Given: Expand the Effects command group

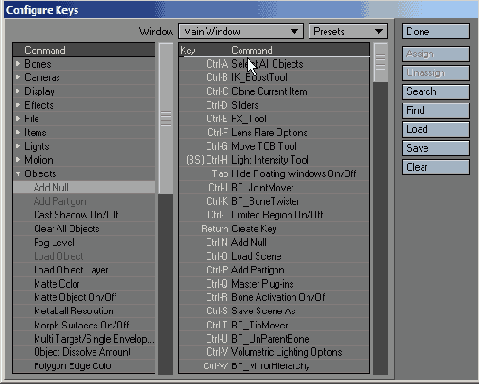Looking at the screenshot, I should point(18,105).
